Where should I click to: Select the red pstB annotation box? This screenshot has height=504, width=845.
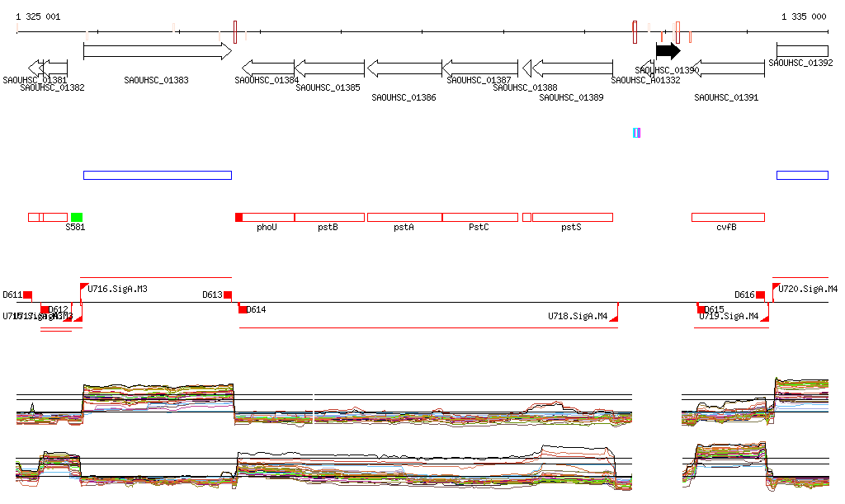click(329, 218)
